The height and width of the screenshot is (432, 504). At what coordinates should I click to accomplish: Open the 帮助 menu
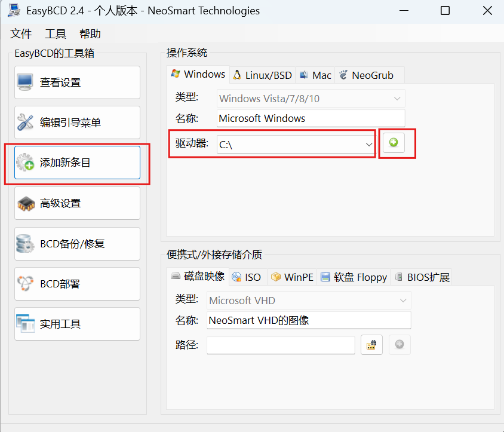tap(90, 34)
